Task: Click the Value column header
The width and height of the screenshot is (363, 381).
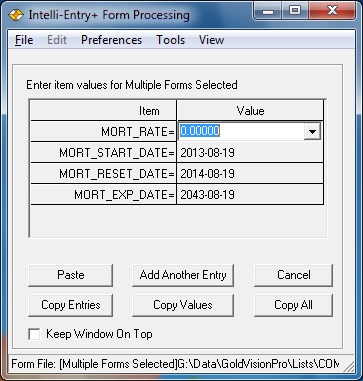Action: (x=250, y=111)
